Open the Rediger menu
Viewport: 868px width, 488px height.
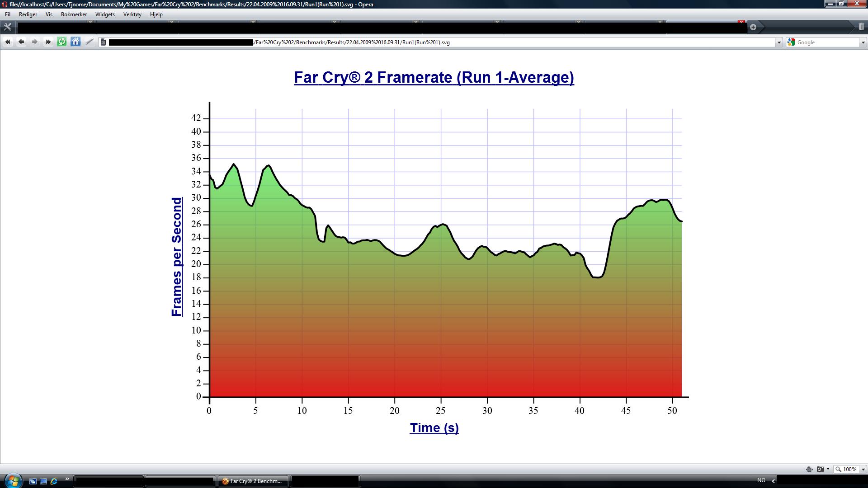click(28, 14)
